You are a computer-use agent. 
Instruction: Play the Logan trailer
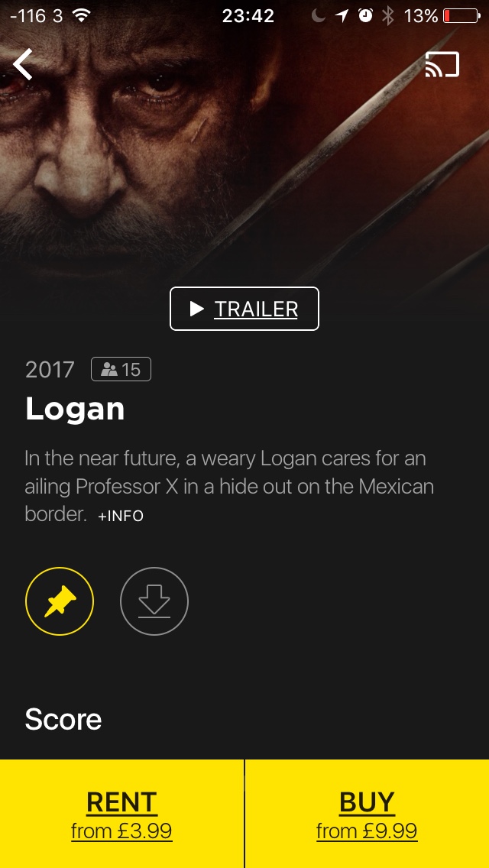[x=244, y=309]
